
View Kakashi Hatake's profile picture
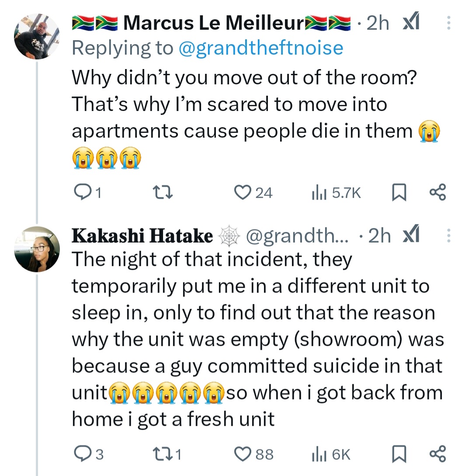(37, 250)
